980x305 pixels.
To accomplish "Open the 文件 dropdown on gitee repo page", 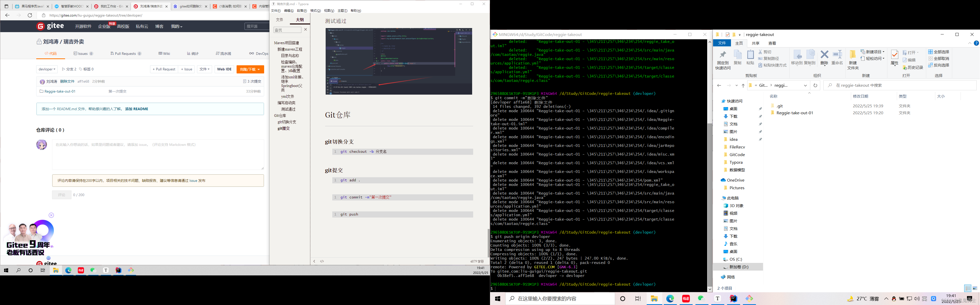I will (x=205, y=69).
